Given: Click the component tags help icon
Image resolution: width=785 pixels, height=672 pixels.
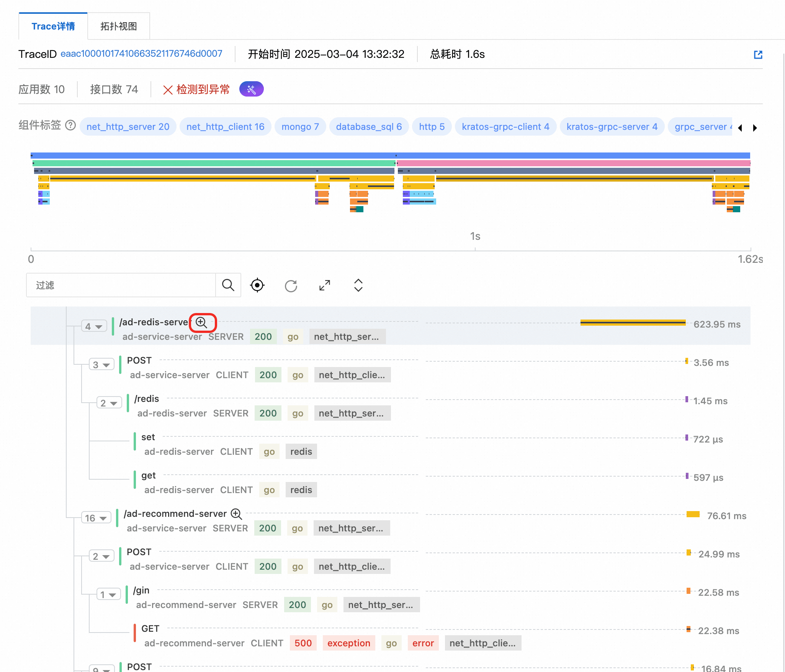Looking at the screenshot, I should click(x=70, y=125).
